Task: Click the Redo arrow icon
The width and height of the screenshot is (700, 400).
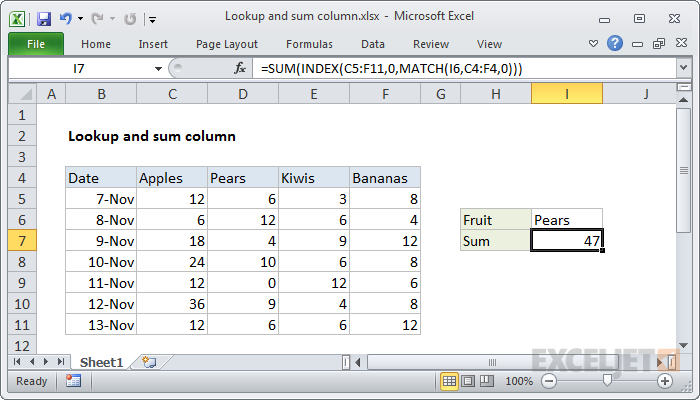Action: [97, 19]
